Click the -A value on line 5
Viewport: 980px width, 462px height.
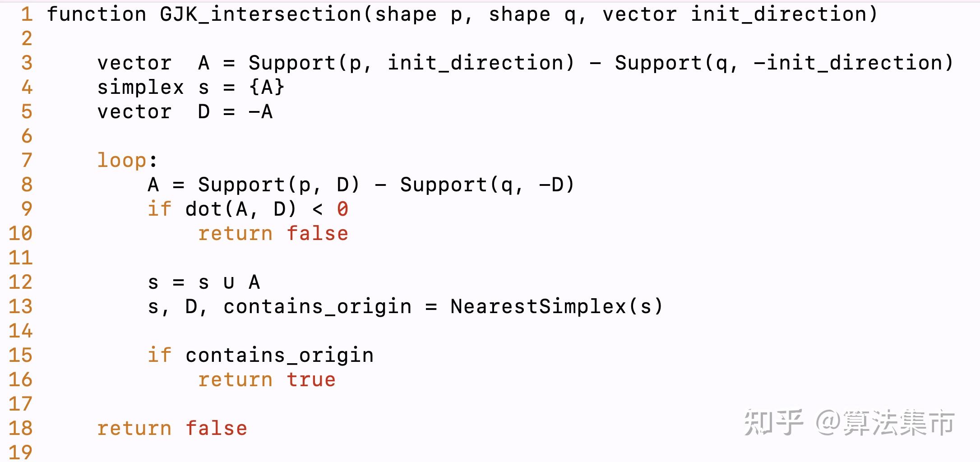click(261, 112)
